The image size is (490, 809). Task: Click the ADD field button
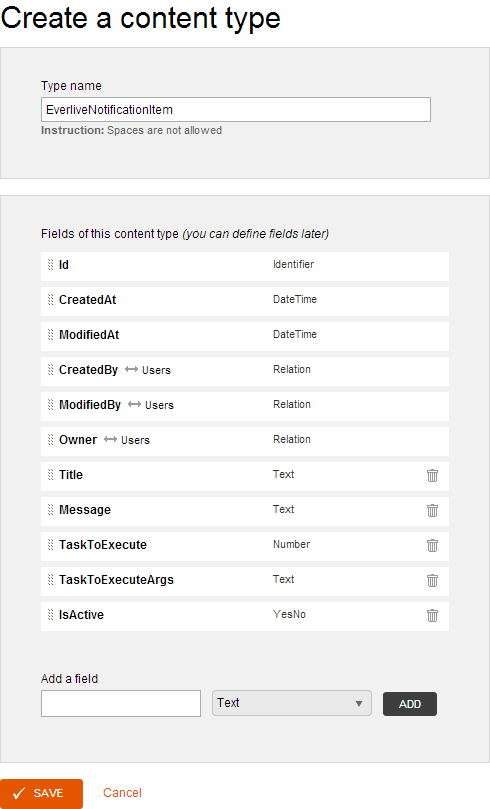tap(410, 704)
